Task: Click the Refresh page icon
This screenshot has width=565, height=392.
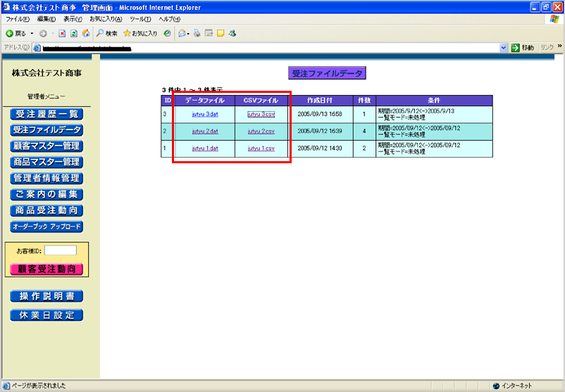Action: coord(74,33)
